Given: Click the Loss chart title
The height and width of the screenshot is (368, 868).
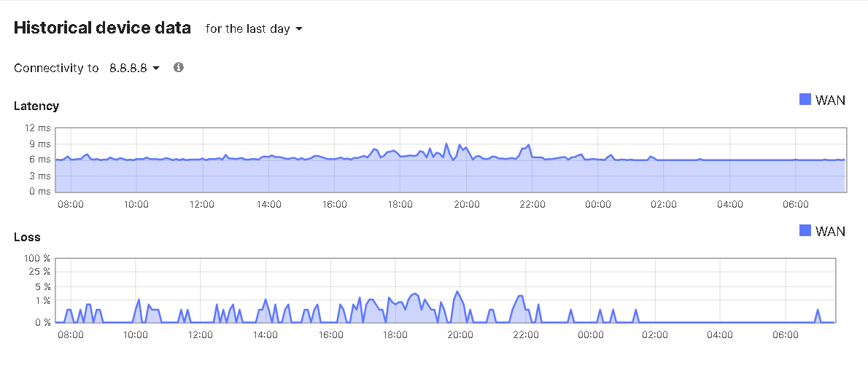Looking at the screenshot, I should pos(27,237).
